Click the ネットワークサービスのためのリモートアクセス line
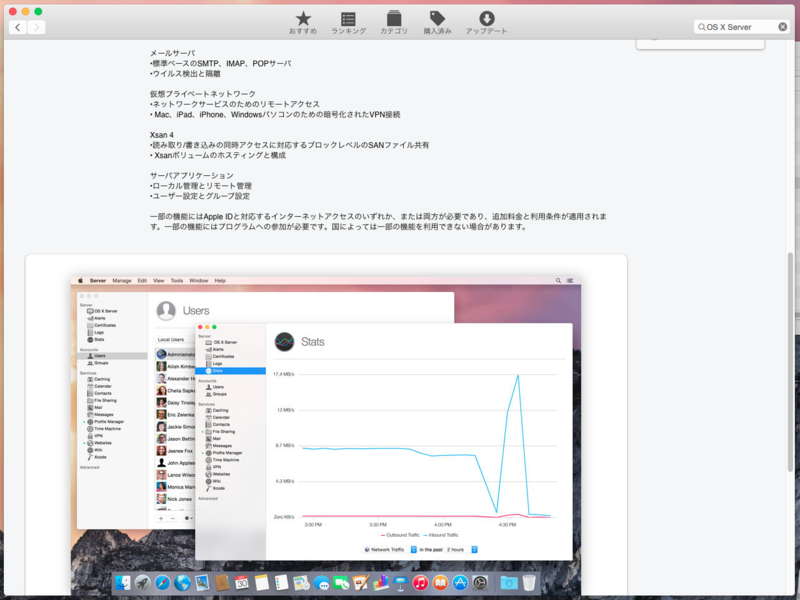The height and width of the screenshot is (600, 800). pyautogui.click(x=235, y=104)
